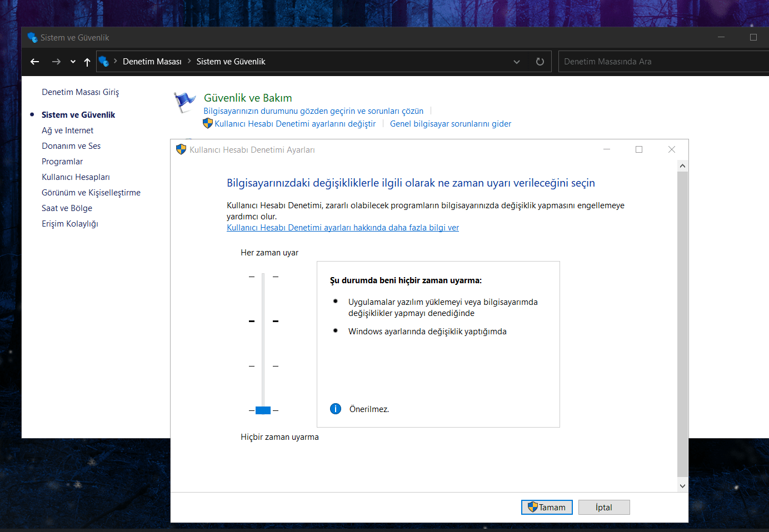Set UAC slider to third notch from top

pyautogui.click(x=263, y=366)
